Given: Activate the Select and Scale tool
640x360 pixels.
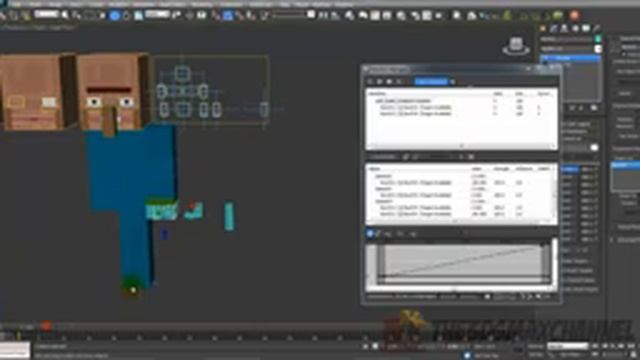Looking at the screenshot, I should click(x=138, y=16).
